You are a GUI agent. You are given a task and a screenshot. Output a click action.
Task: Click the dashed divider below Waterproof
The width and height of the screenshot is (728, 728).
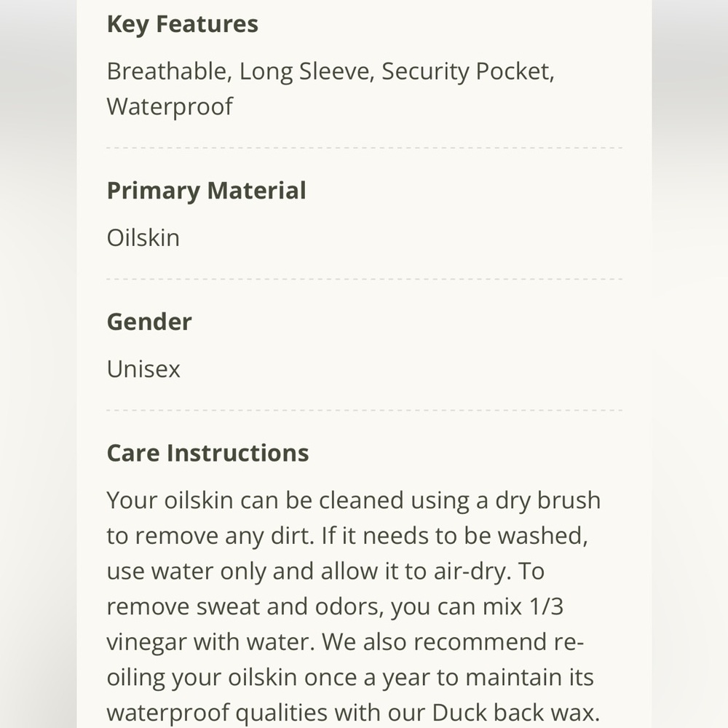point(364,148)
